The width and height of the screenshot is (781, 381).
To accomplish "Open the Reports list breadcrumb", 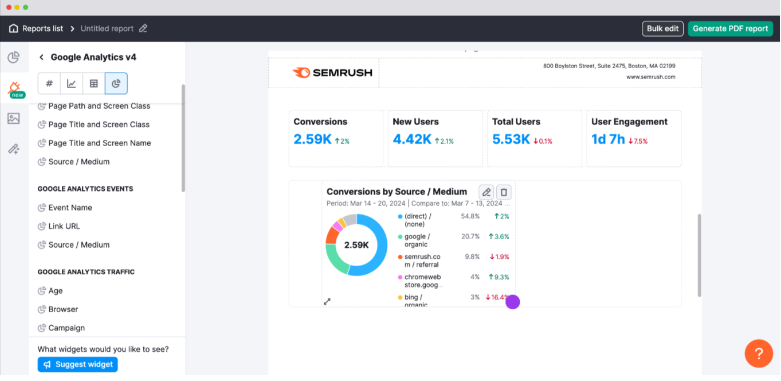I will click(43, 28).
